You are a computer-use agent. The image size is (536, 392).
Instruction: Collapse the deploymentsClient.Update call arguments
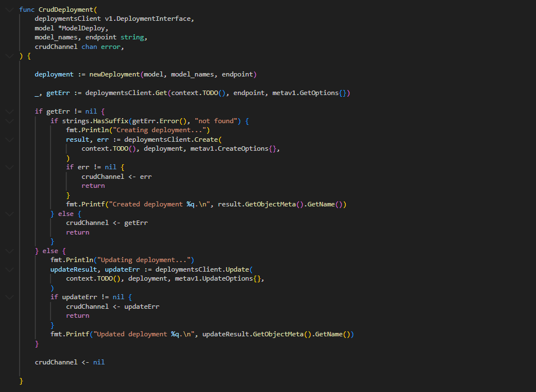coord(9,269)
